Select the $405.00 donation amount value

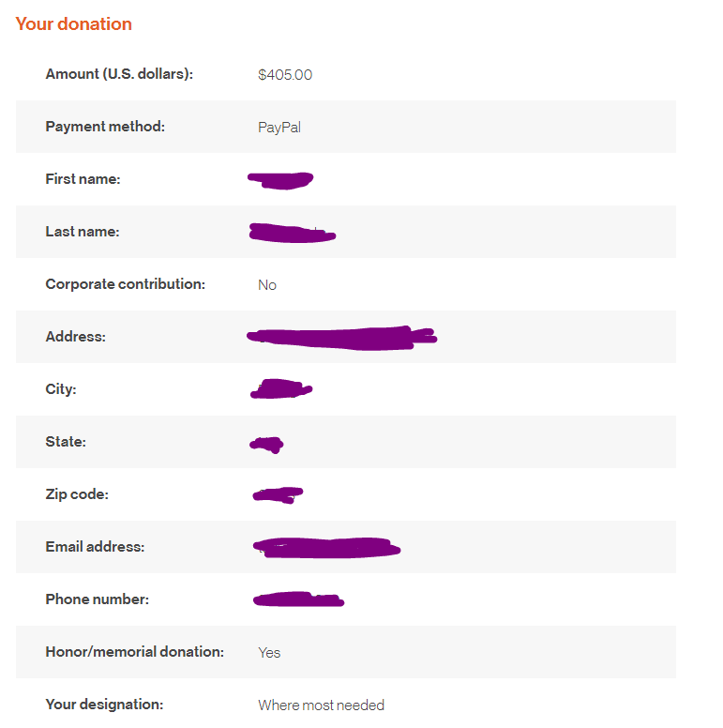pos(285,75)
